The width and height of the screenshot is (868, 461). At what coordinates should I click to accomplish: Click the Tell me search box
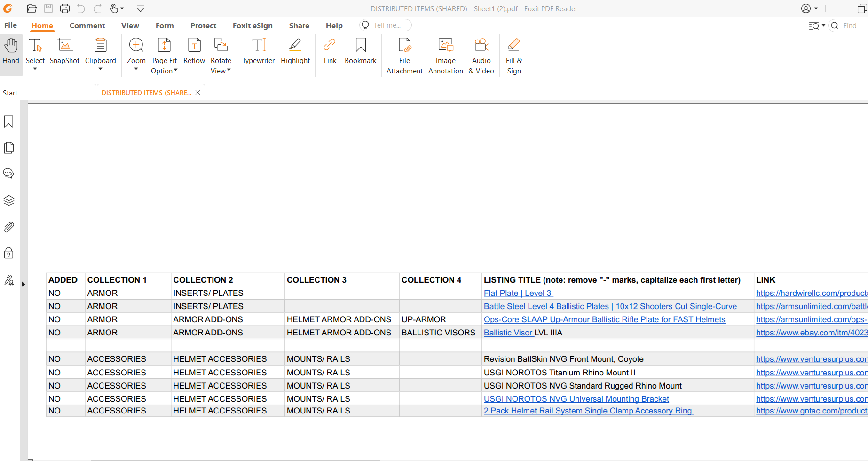tap(386, 25)
